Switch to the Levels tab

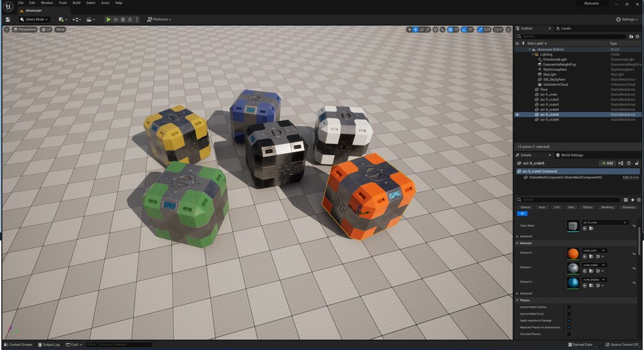[x=563, y=28]
